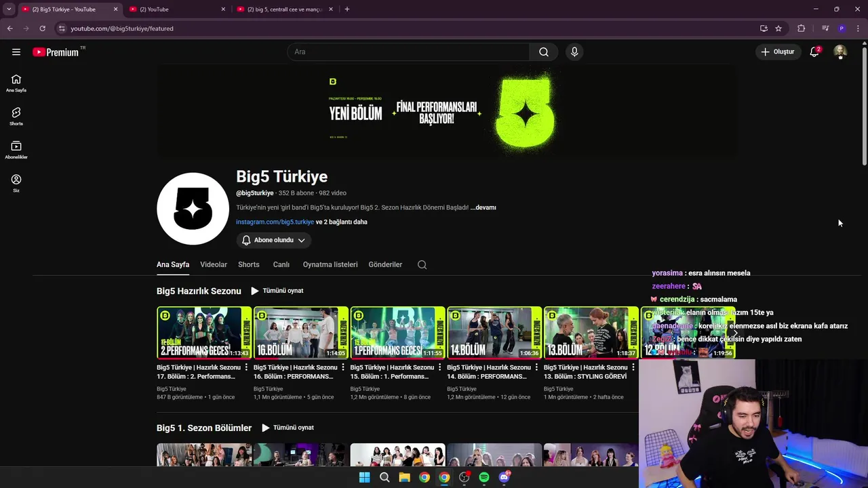Open Big5 1. Sezon Bölümler playlist title
The width and height of the screenshot is (868, 488).
pos(204,428)
